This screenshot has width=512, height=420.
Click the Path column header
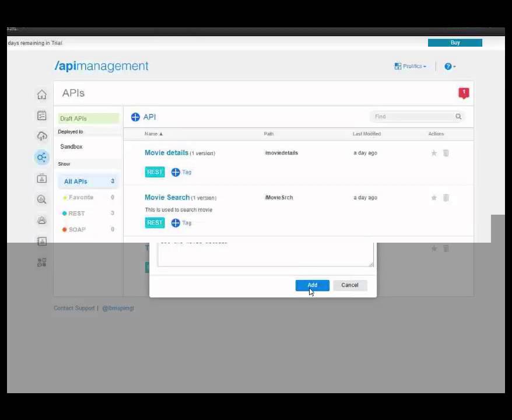tap(269, 134)
